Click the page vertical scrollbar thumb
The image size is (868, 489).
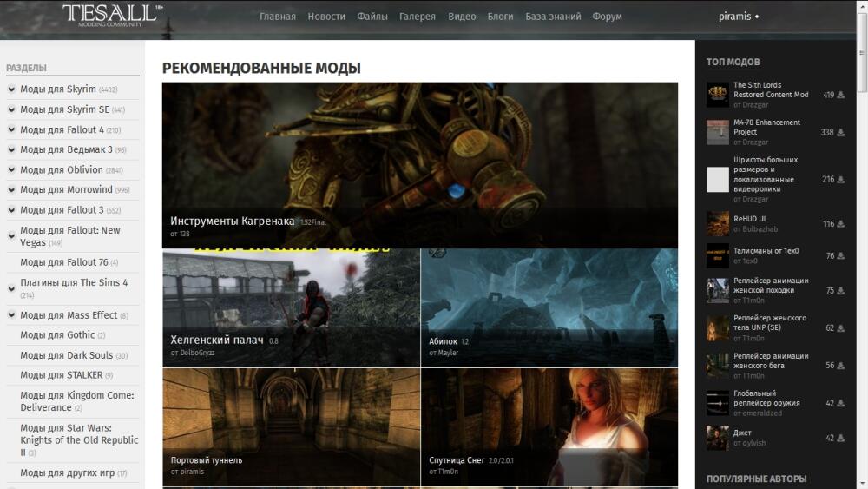click(862, 53)
